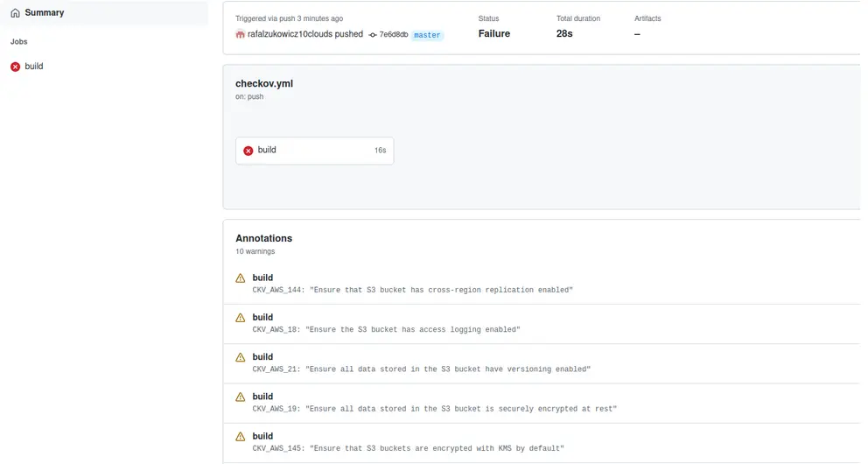
Task: Click the red failure icon beside the sidebar build job
Action: point(15,67)
